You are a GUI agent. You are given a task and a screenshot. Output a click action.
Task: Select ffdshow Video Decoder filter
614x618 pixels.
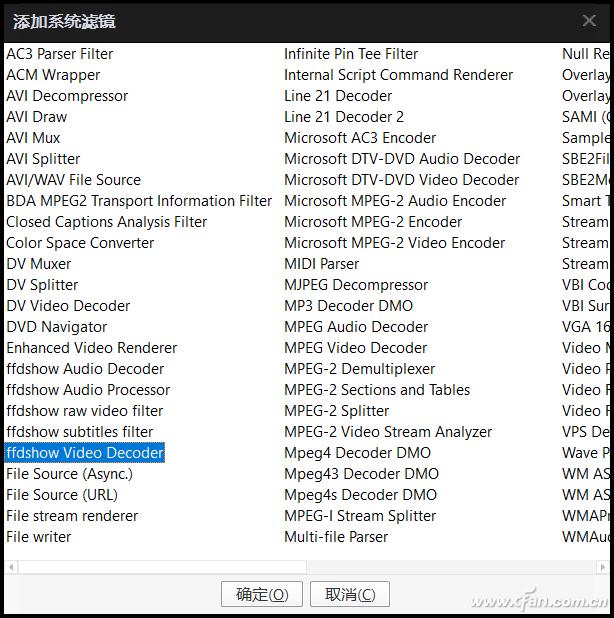click(85, 453)
